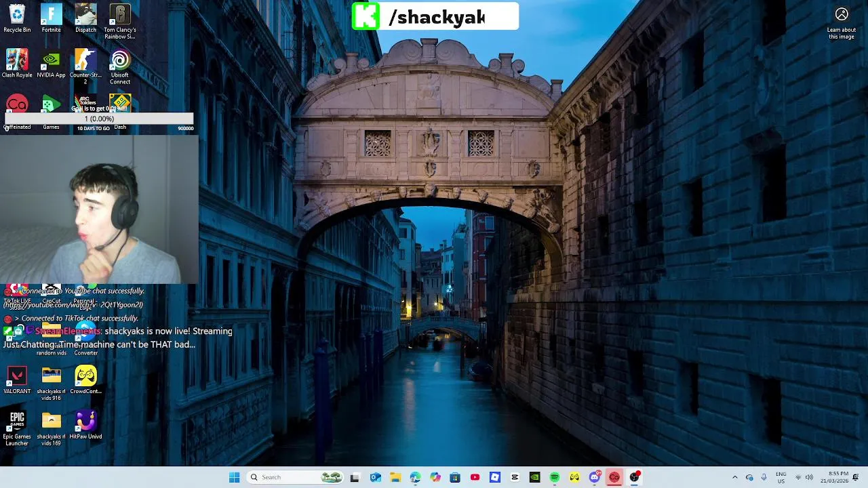Open OBS Studio from the taskbar

pos(634,477)
